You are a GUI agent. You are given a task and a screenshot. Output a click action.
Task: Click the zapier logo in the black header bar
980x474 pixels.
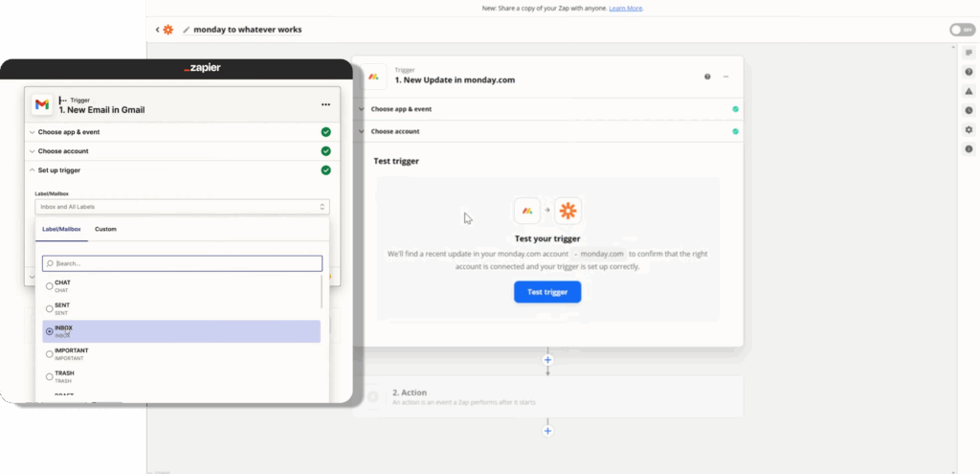(202, 68)
